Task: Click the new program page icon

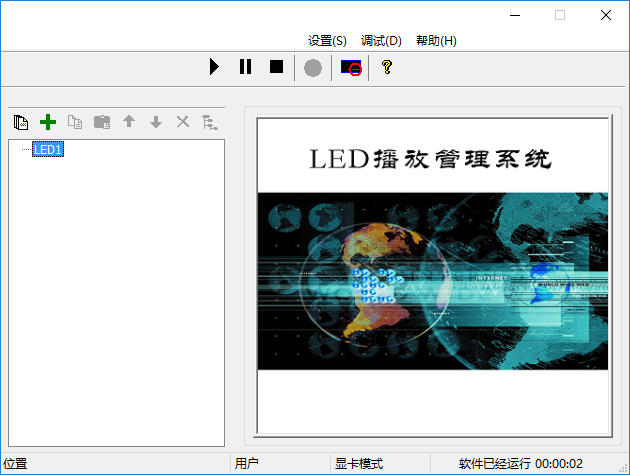Action: pos(21,122)
